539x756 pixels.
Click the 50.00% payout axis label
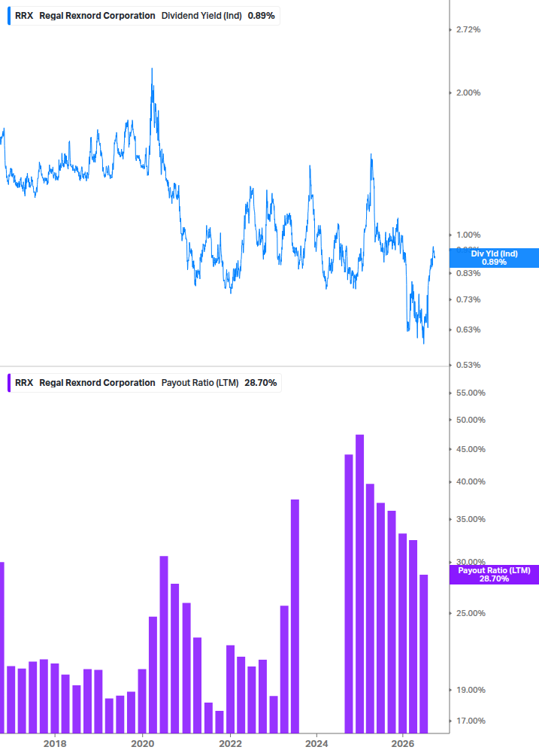pyautogui.click(x=471, y=420)
